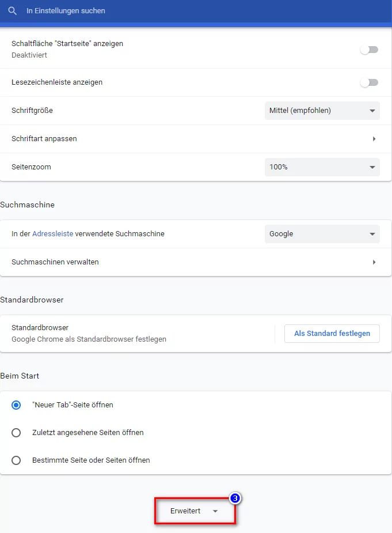Choose Bestimmte Seite oder Seiten öffnen
This screenshot has width=392, height=533.
pos(16,460)
